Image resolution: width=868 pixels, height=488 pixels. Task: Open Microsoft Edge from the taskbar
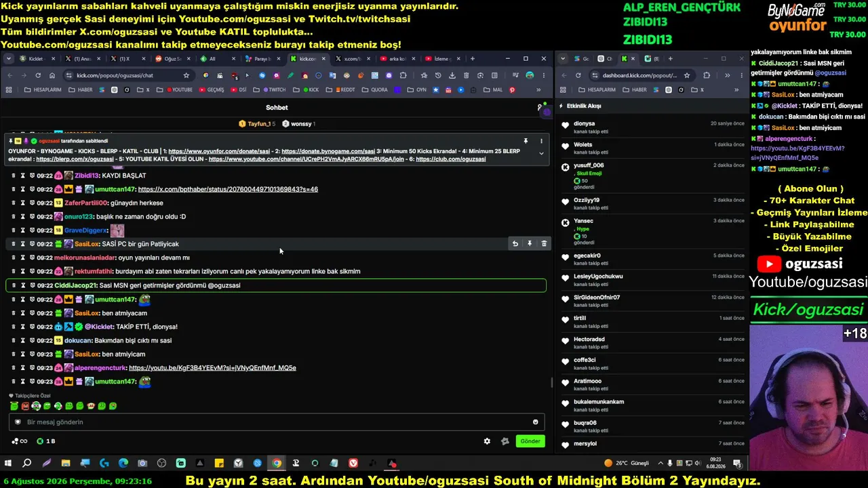[x=123, y=464]
